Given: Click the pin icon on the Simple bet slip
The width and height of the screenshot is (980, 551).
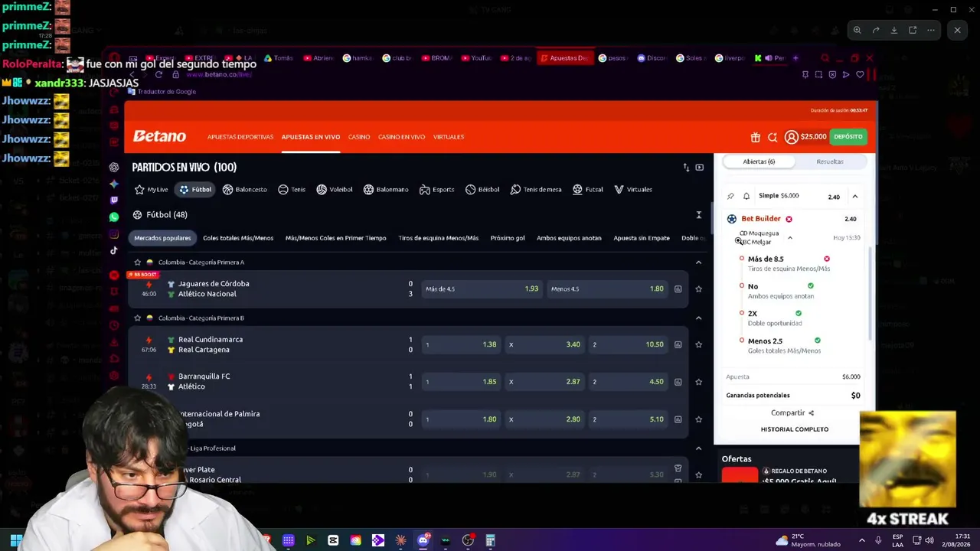Looking at the screenshot, I should coord(730,197).
